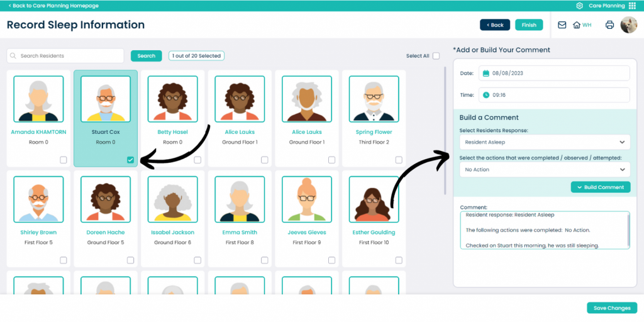
Task: Select Betty Hasel's avatar picture
Action: click(x=172, y=99)
